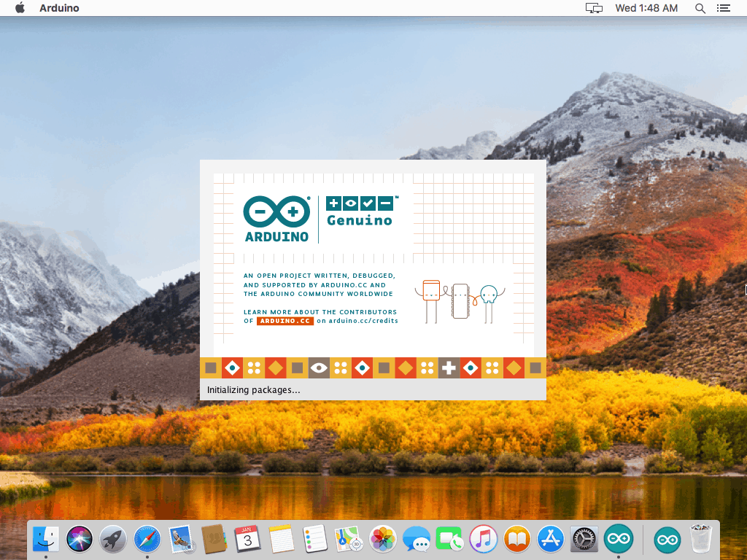This screenshot has width=747, height=560.
Task: Open Notes yellow pad icon
Action: (x=282, y=539)
